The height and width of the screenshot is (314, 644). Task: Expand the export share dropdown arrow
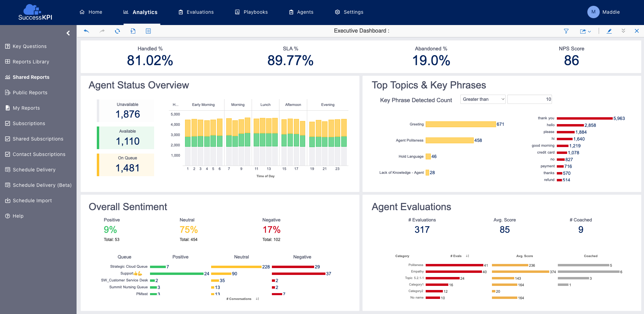tap(589, 32)
